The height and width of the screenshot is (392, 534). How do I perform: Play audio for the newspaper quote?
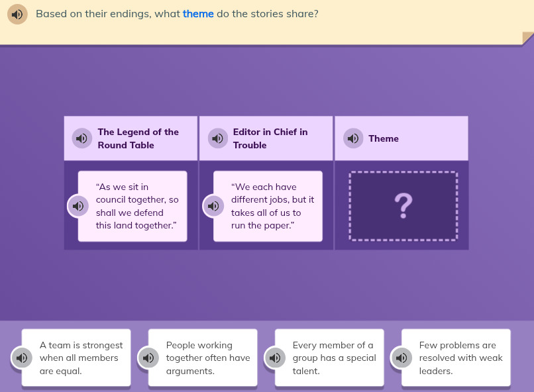[x=213, y=206]
